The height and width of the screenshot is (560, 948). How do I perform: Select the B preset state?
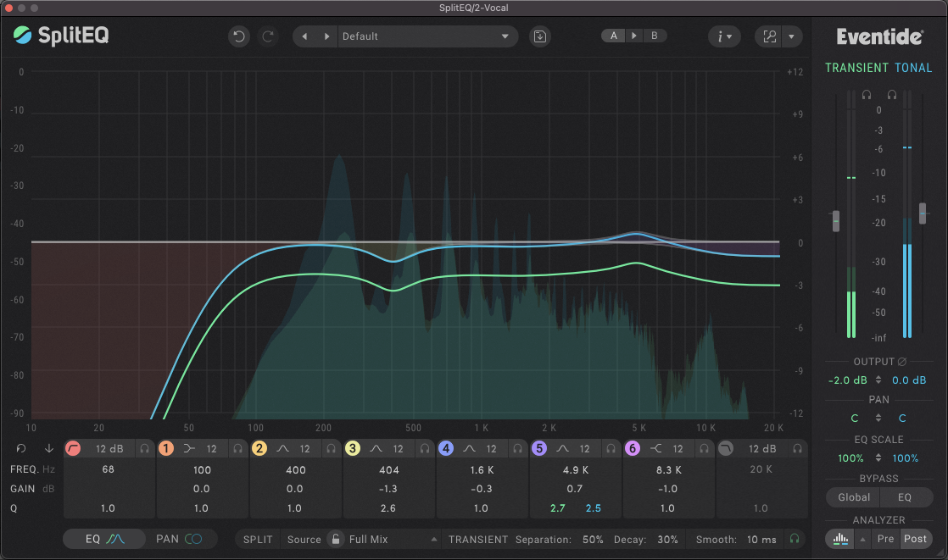pos(654,36)
